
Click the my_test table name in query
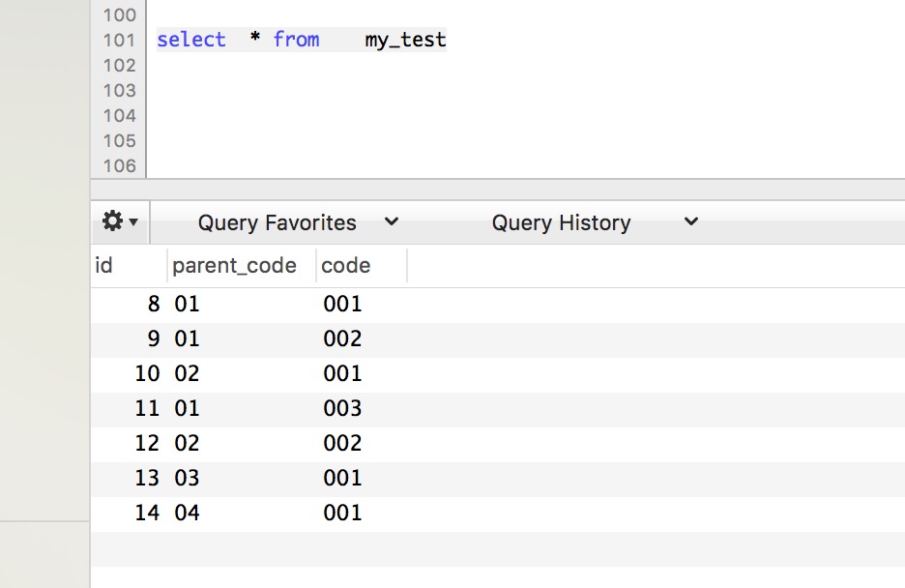point(405,40)
